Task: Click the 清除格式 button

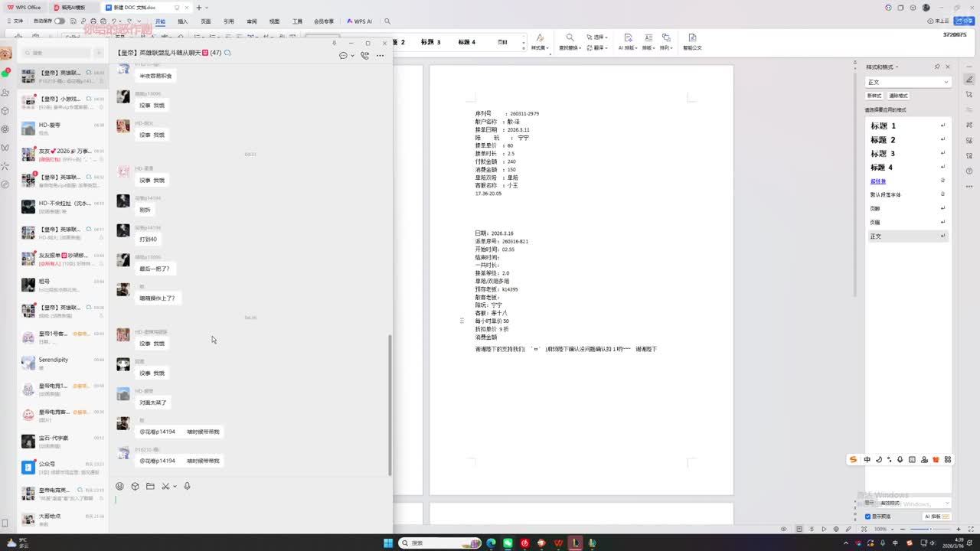Action: (x=898, y=96)
